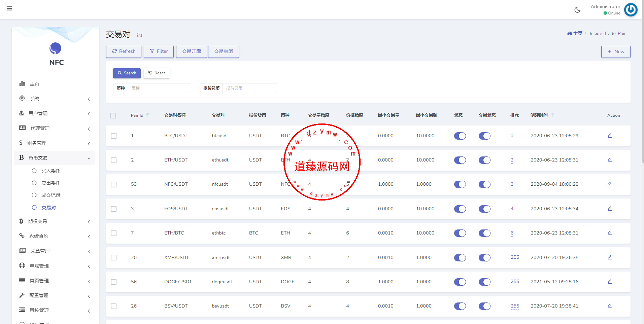Click the 用户管理 user icon
This screenshot has height=324, width=644.
(22, 113)
